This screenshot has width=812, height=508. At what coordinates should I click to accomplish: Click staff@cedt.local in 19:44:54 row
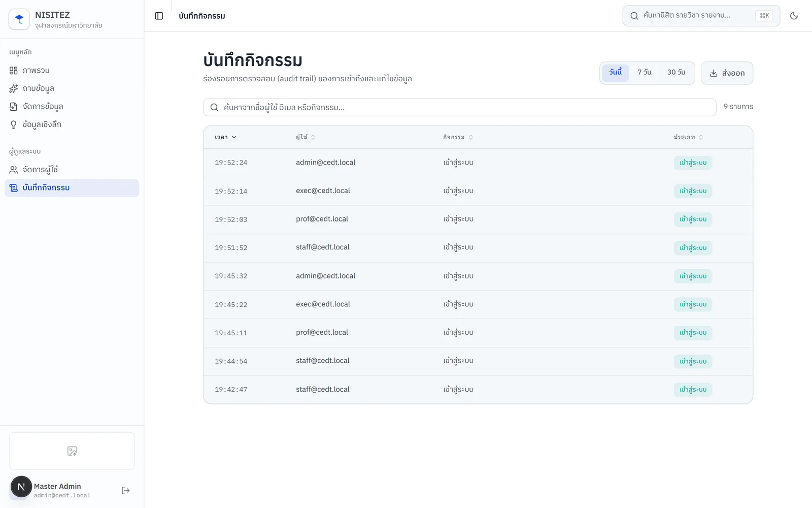pyautogui.click(x=323, y=361)
